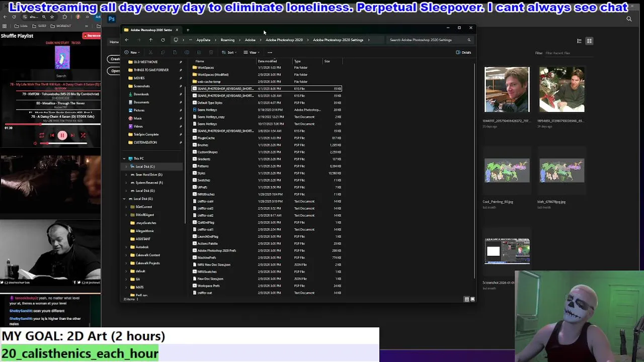Click the Paste icon in Explorer toolbar
Image resolution: width=644 pixels, height=362 pixels.
tap(175, 52)
